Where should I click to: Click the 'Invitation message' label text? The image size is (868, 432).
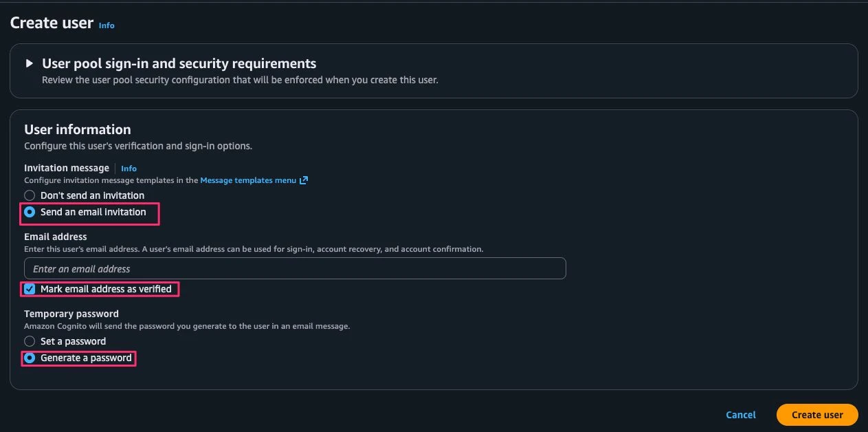[x=67, y=168]
